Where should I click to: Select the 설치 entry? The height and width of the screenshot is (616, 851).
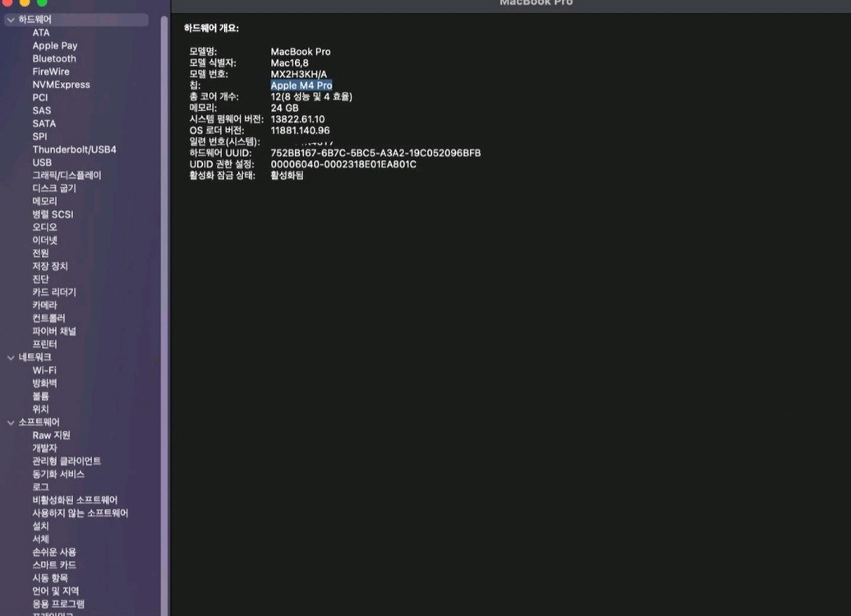tap(40, 526)
